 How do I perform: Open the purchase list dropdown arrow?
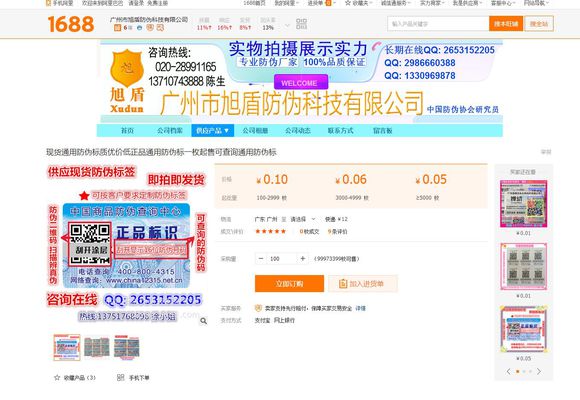point(334,3)
